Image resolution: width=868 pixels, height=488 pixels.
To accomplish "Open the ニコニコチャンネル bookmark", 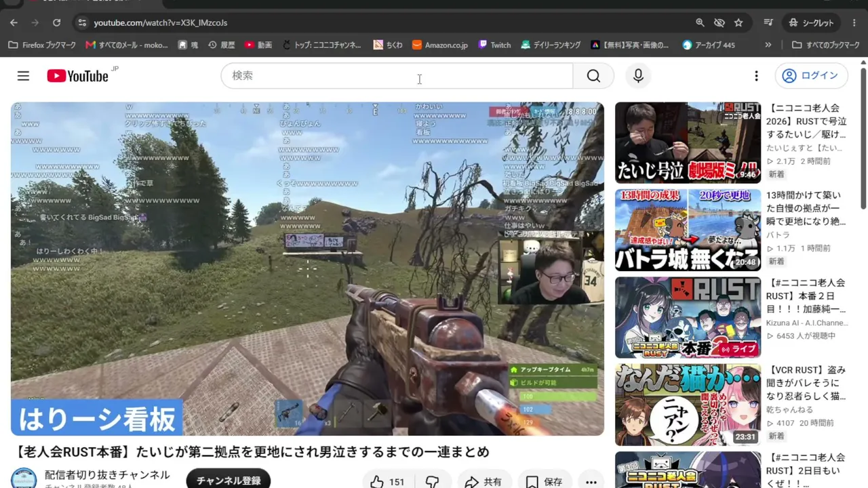I will click(321, 45).
